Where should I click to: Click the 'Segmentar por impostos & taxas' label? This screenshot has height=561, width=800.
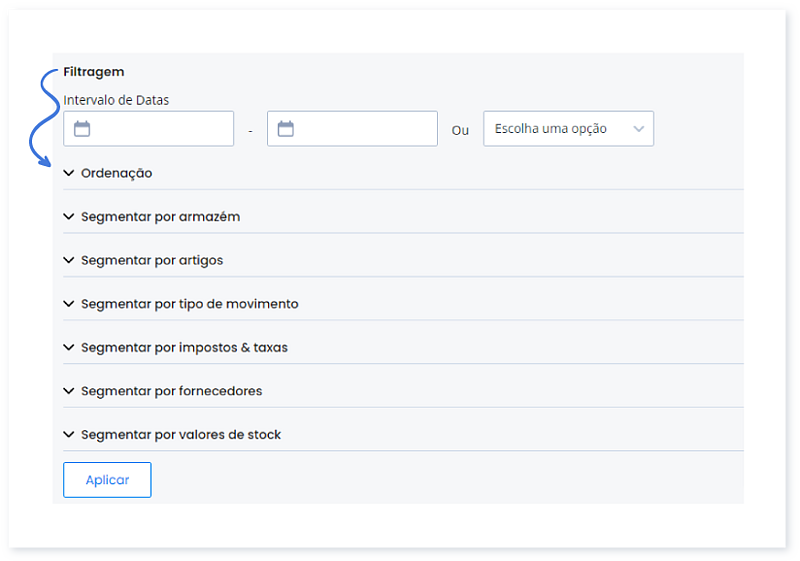tap(184, 348)
